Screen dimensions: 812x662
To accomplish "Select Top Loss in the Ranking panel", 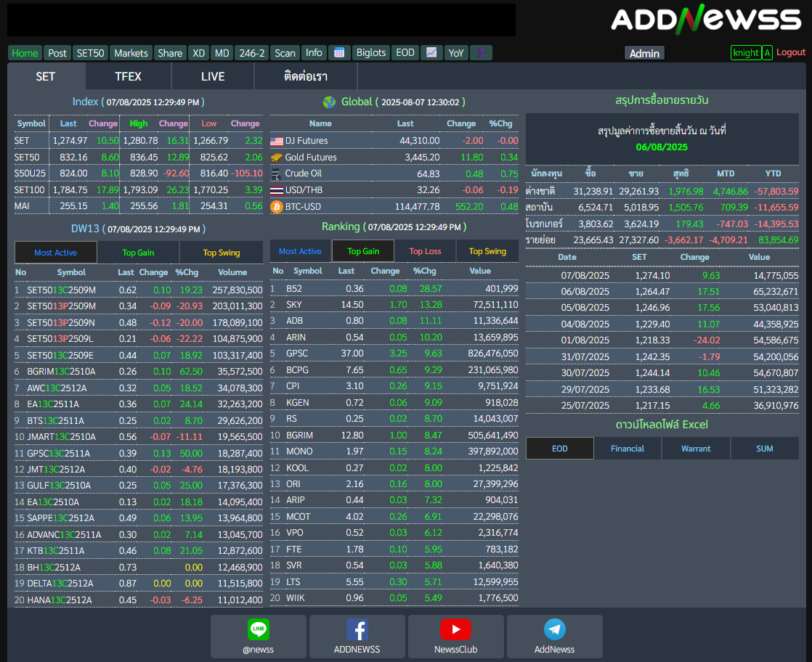I will pyautogui.click(x=425, y=251).
